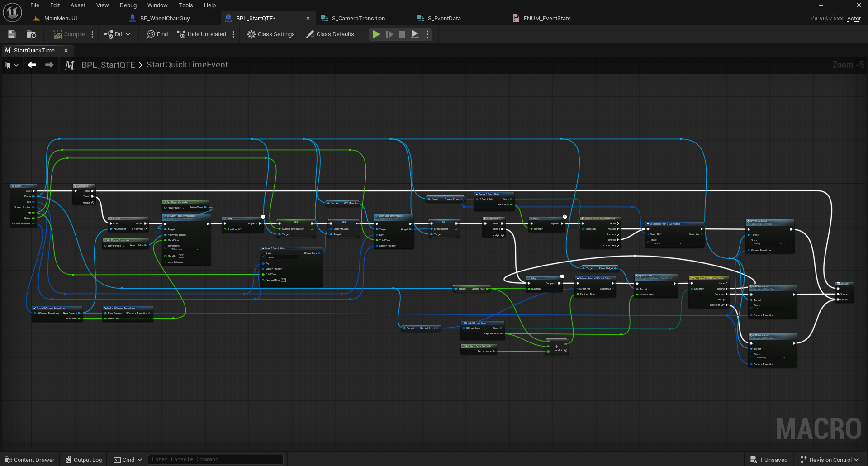Open the Output Log
Screen dimensions: 868x466
[84, 460]
